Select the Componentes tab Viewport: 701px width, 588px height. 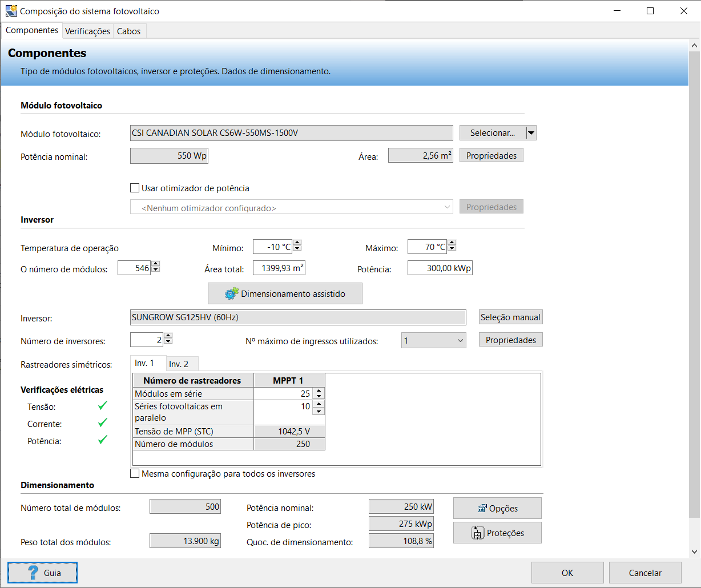coord(32,30)
